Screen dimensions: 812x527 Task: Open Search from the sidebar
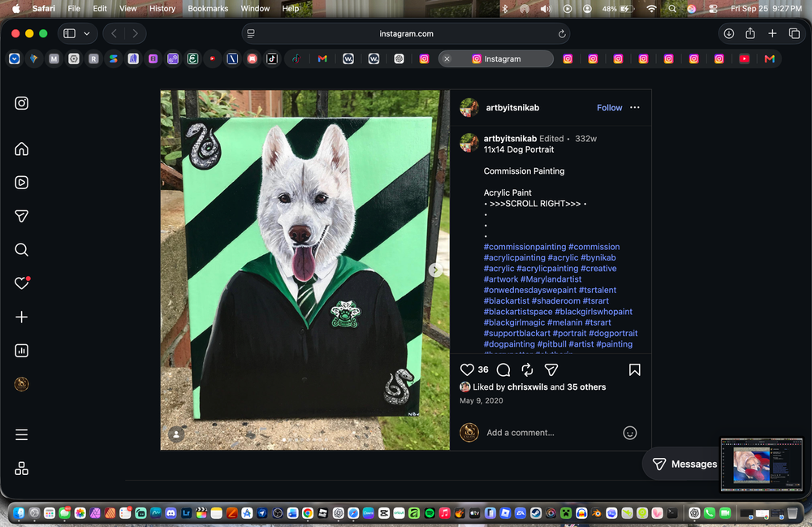(x=22, y=249)
